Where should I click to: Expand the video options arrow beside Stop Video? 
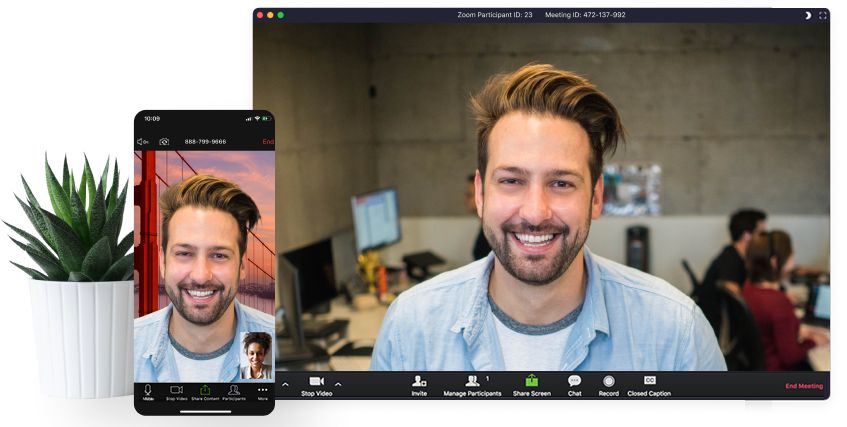pos(338,384)
